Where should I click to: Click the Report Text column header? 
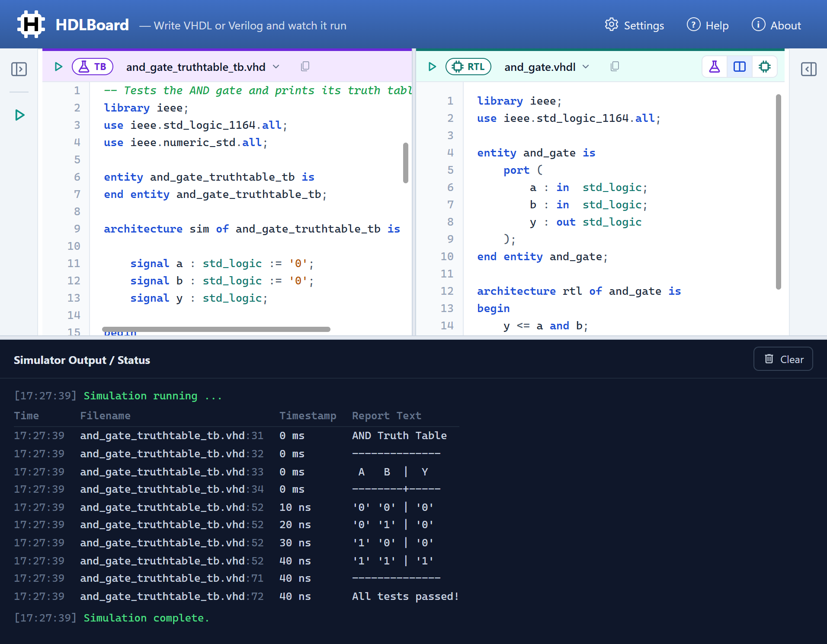[x=387, y=416]
